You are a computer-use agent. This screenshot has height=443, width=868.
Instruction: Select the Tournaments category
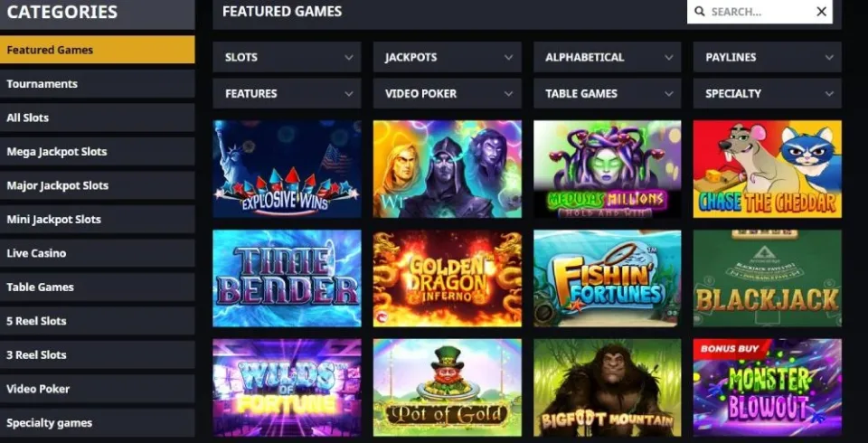[98, 83]
